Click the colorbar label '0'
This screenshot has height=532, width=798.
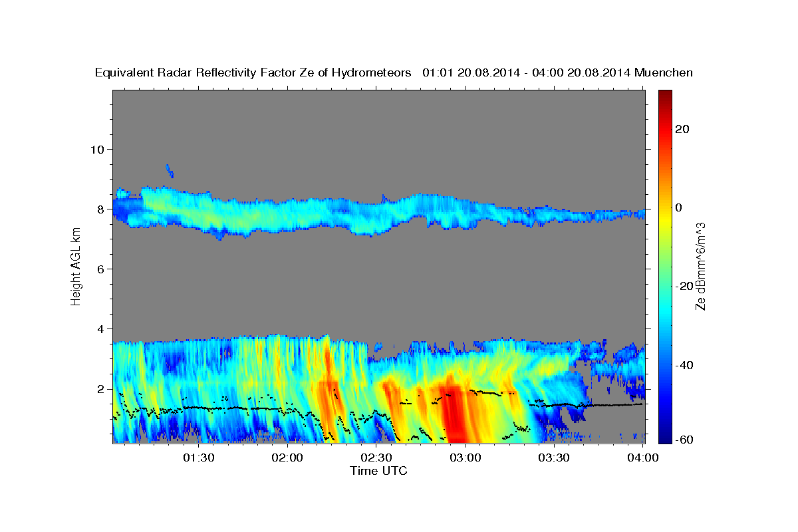click(678, 207)
